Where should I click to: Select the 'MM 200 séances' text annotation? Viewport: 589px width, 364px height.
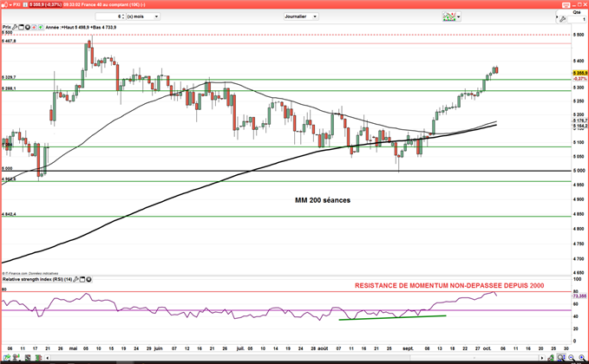coord(323,200)
